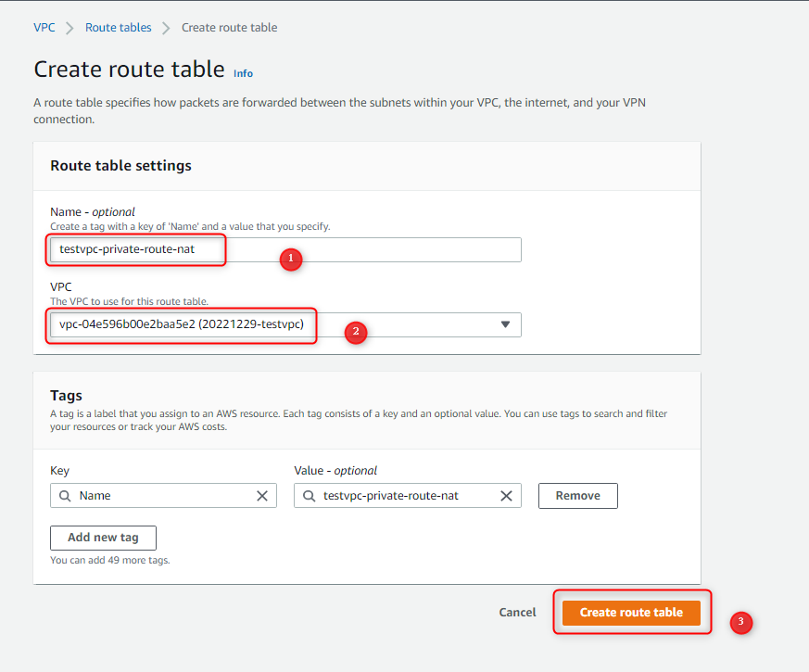Click Add new tag button
This screenshot has width=809, height=672.
coord(103,538)
